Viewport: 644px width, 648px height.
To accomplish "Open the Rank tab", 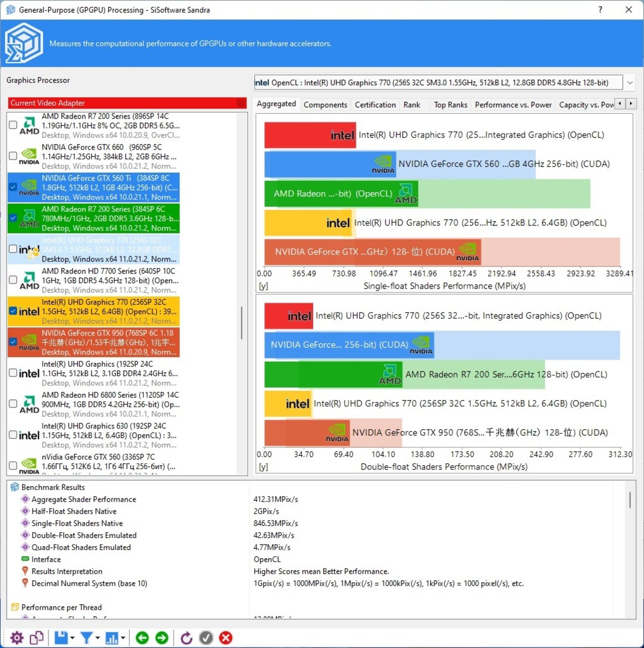I will tap(412, 105).
